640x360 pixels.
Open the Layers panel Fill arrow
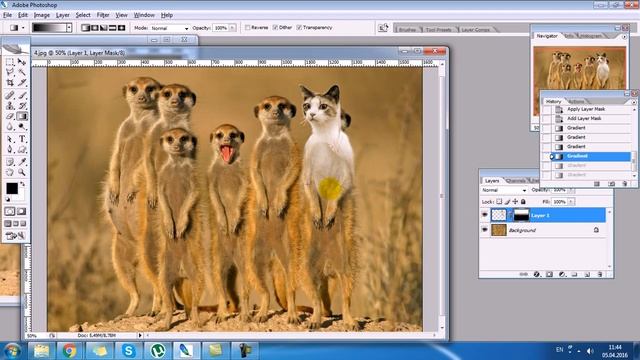[571, 202]
